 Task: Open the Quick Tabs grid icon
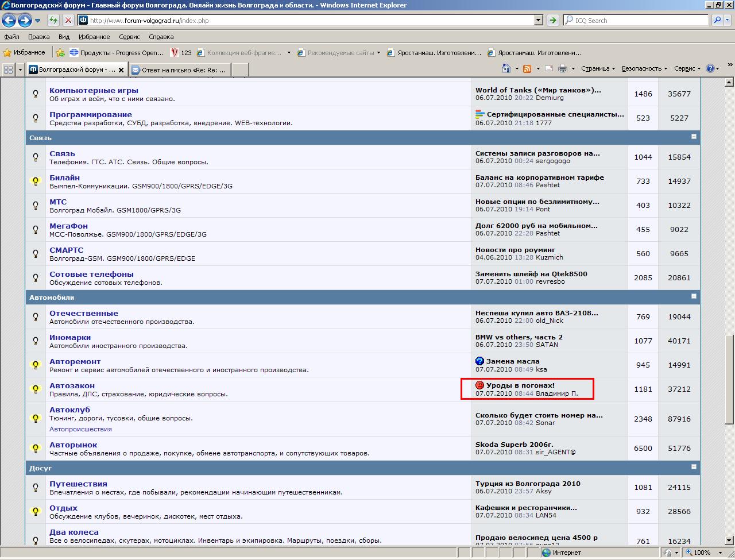click(9, 69)
